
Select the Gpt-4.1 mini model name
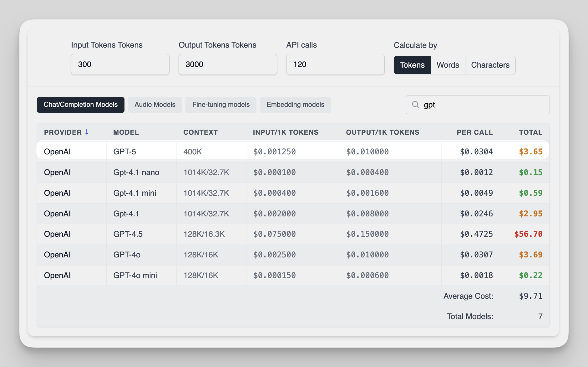135,193
